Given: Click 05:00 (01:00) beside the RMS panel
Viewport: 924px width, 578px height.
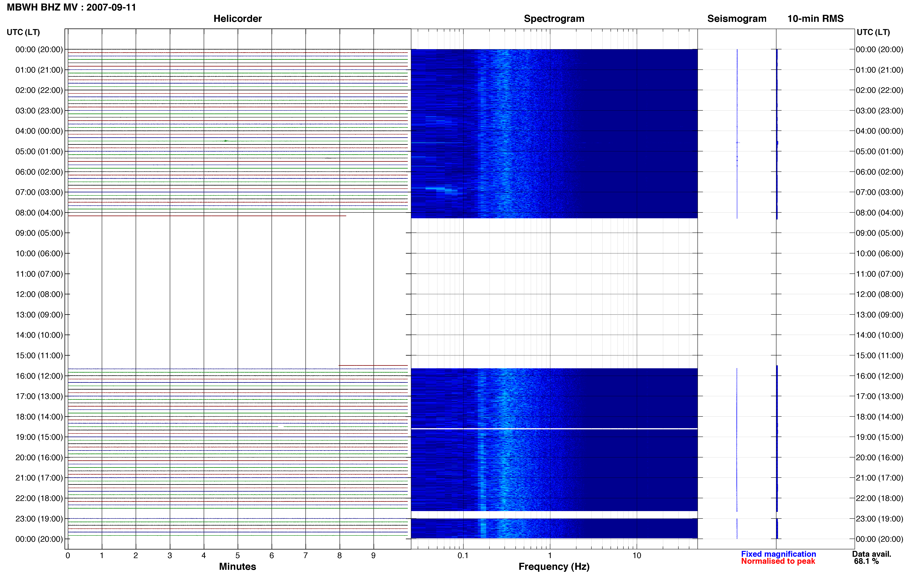Looking at the screenshot, I should point(879,151).
